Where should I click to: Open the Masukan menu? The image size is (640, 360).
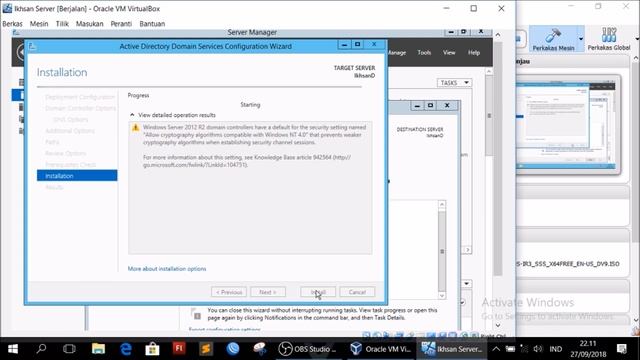pos(89,24)
